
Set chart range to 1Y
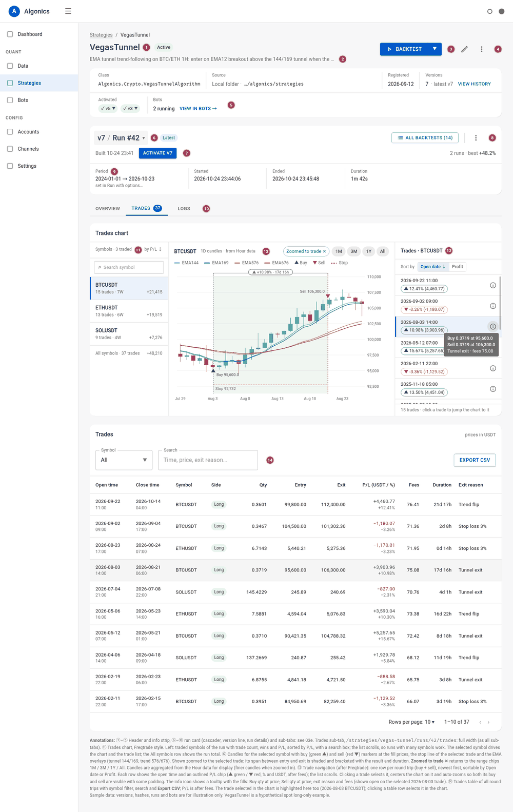point(369,251)
